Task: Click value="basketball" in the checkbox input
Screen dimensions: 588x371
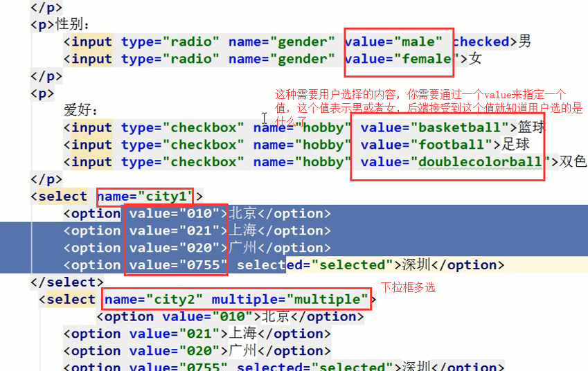Action: [x=435, y=127]
